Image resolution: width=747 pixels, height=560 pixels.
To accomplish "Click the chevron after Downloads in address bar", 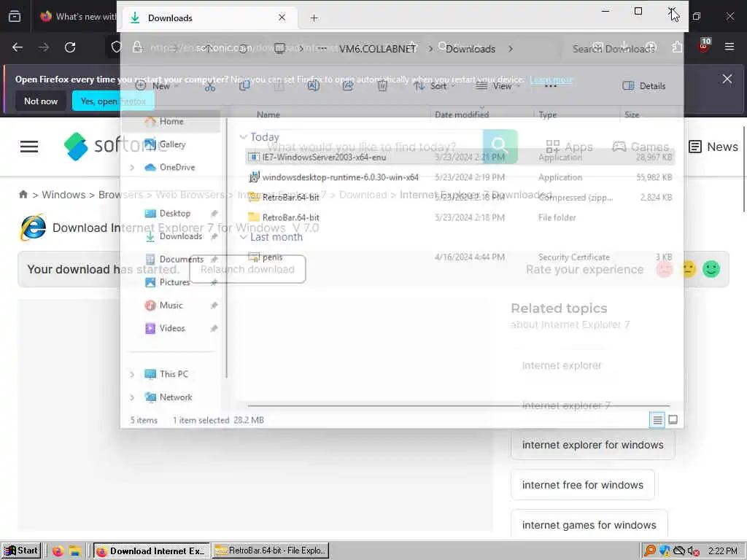I will [510, 49].
